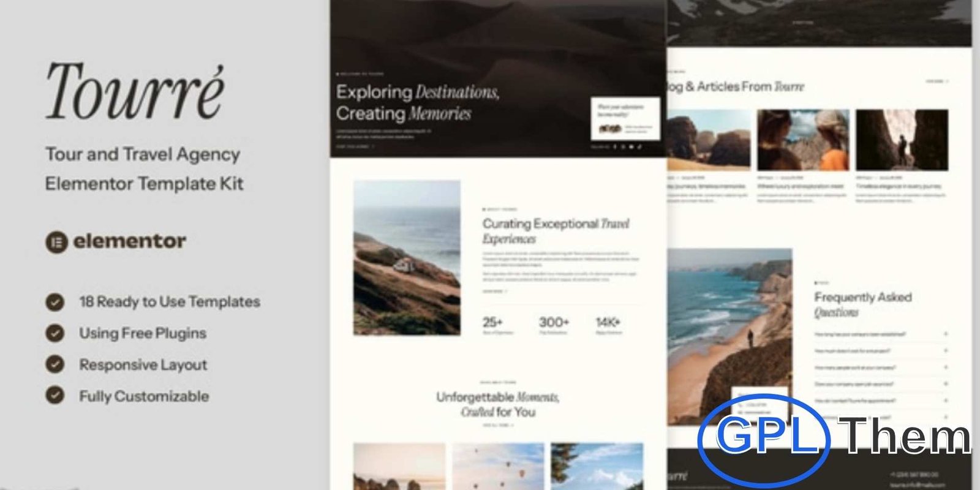Expand the third FAQ question plus icon
Screen dimensions: 980x490
tap(946, 367)
